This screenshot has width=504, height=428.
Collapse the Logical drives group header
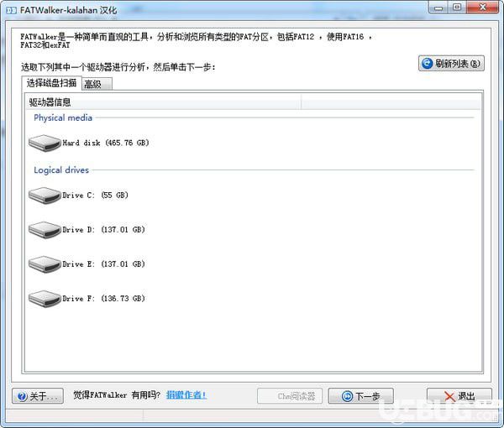click(x=61, y=170)
